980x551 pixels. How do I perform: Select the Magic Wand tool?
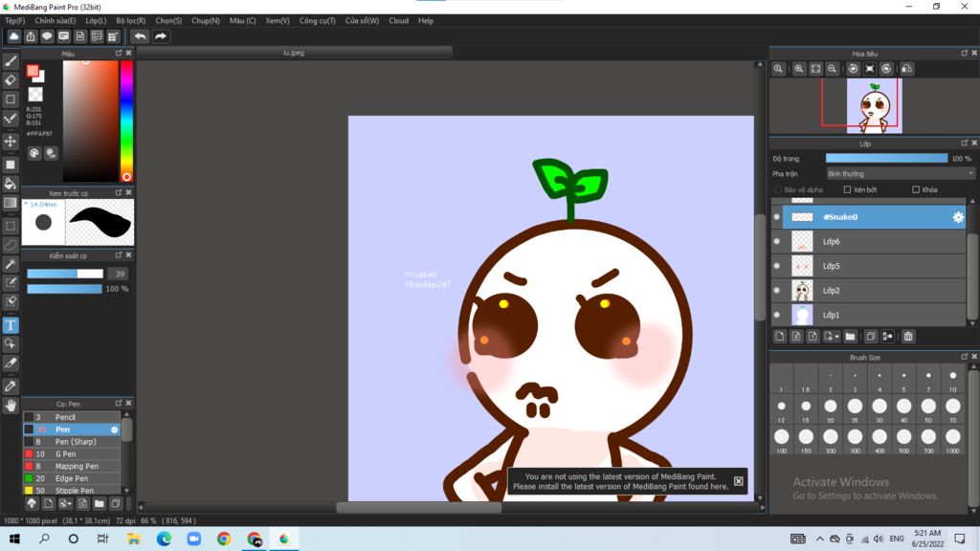11,264
